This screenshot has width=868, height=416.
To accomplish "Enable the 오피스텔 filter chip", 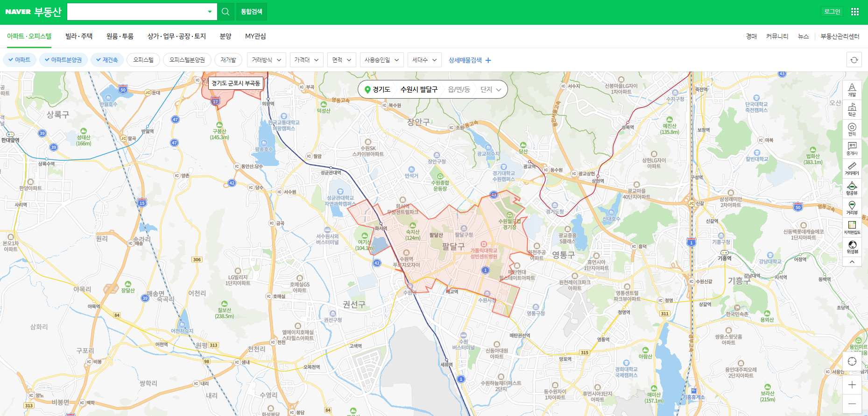I will click(x=143, y=60).
